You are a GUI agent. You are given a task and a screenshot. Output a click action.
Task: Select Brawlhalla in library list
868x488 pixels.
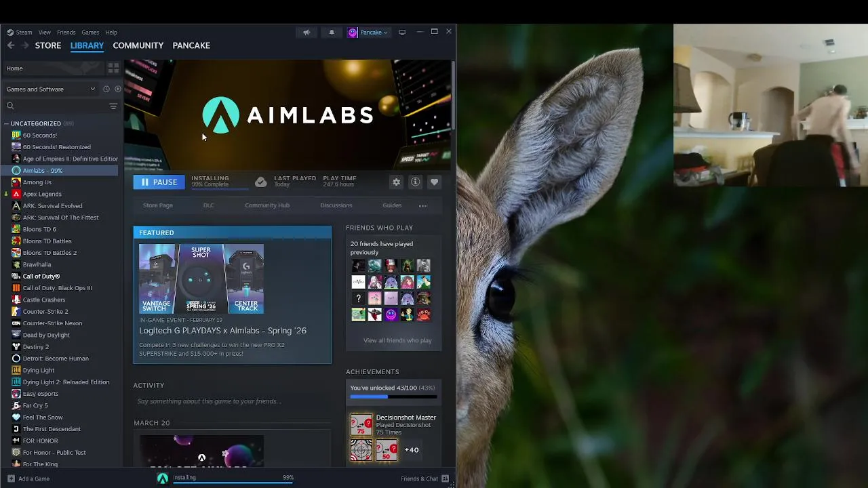coord(37,264)
